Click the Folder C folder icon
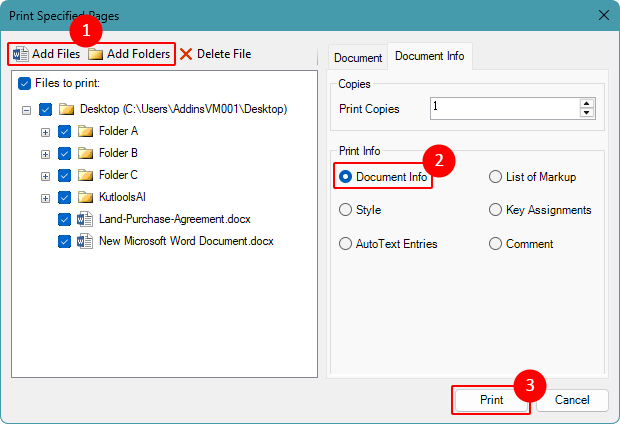This screenshot has width=620, height=424. [x=85, y=175]
